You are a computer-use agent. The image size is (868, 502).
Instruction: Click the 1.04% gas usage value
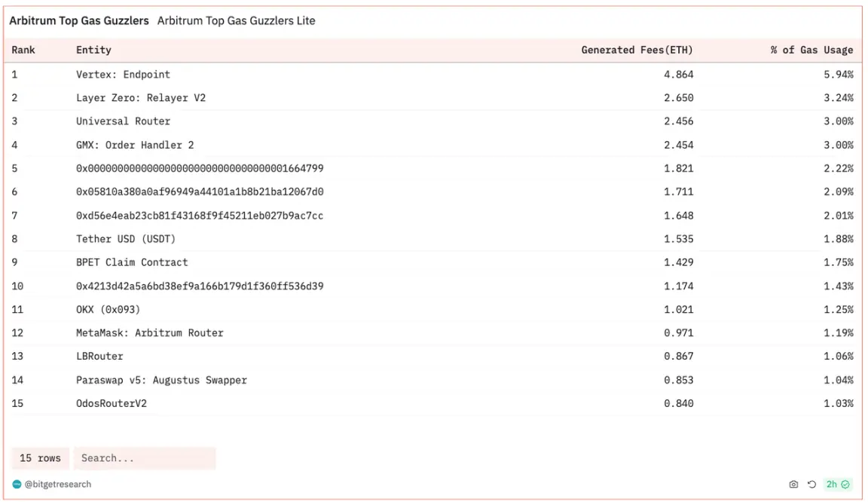tap(838, 380)
